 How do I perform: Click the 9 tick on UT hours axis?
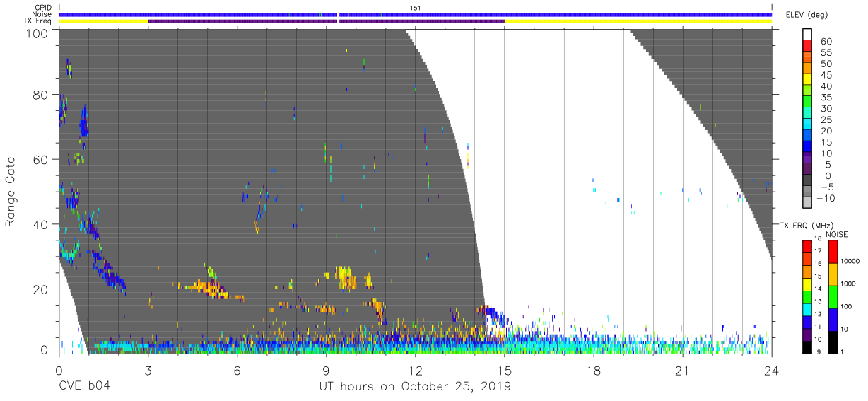326,371
